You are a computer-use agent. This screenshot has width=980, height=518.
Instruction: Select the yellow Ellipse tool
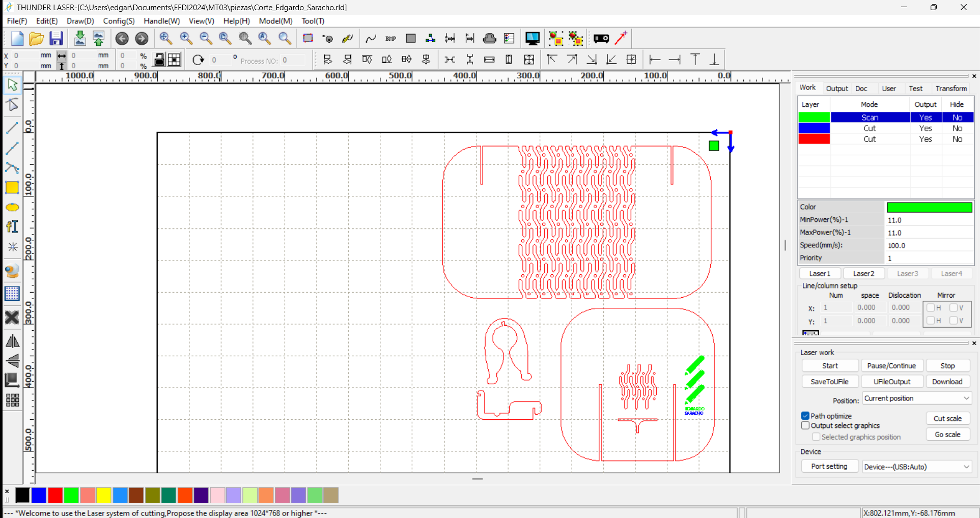[x=12, y=208]
